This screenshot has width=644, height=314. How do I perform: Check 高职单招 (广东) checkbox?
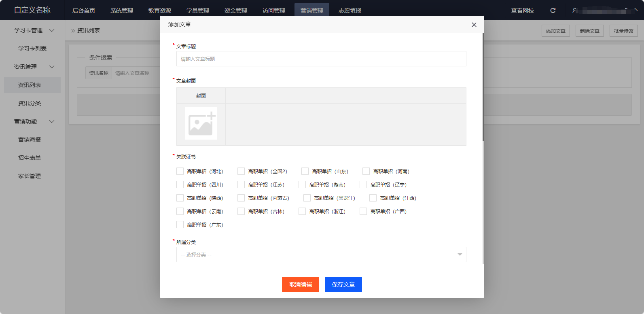[x=180, y=225]
